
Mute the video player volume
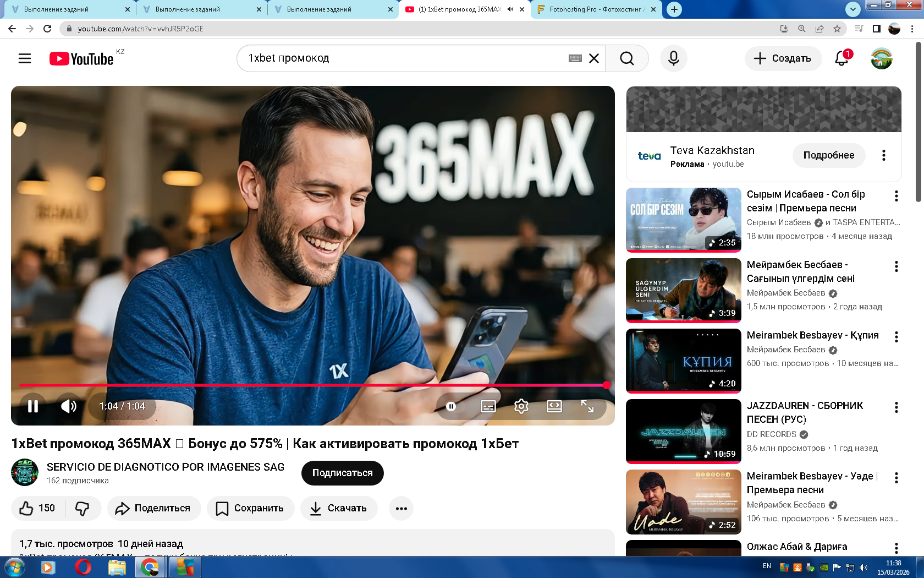69,406
